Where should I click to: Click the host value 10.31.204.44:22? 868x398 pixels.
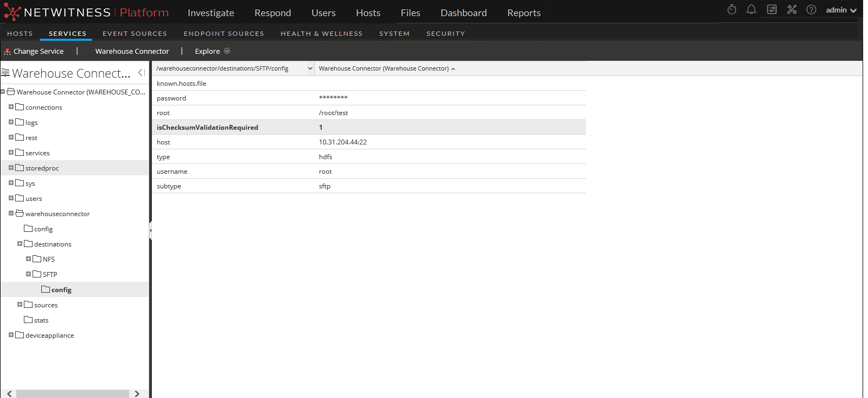coord(343,142)
